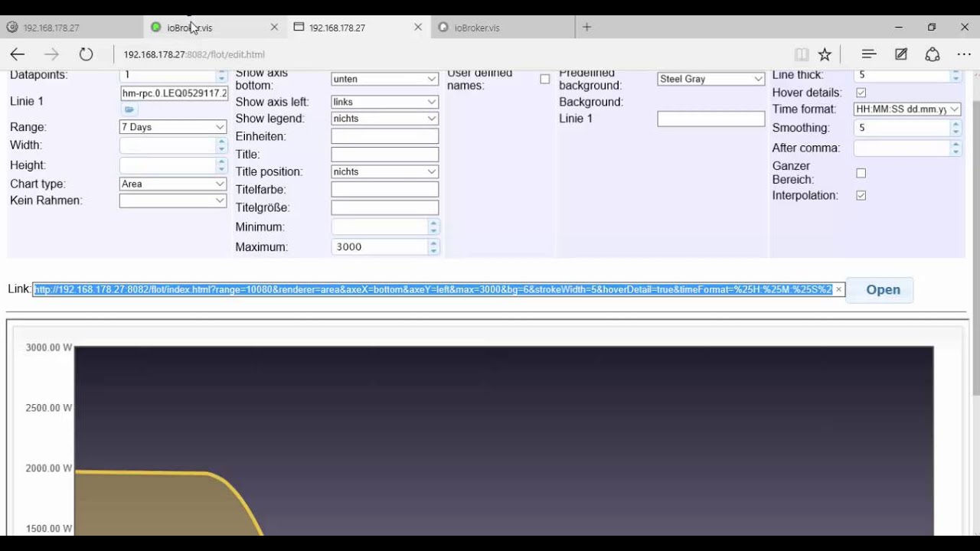980x551 pixels.
Task: Open Title position dropdown
Action: (384, 171)
